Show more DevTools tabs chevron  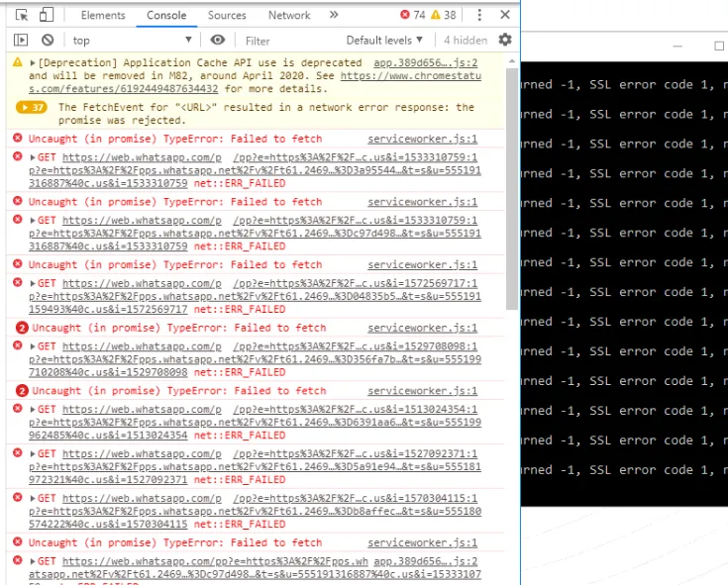click(334, 15)
